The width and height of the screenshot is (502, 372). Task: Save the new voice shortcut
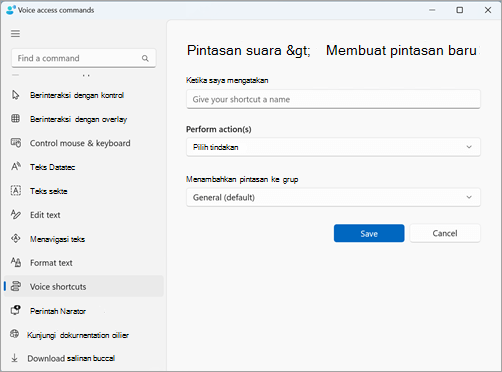click(x=369, y=233)
